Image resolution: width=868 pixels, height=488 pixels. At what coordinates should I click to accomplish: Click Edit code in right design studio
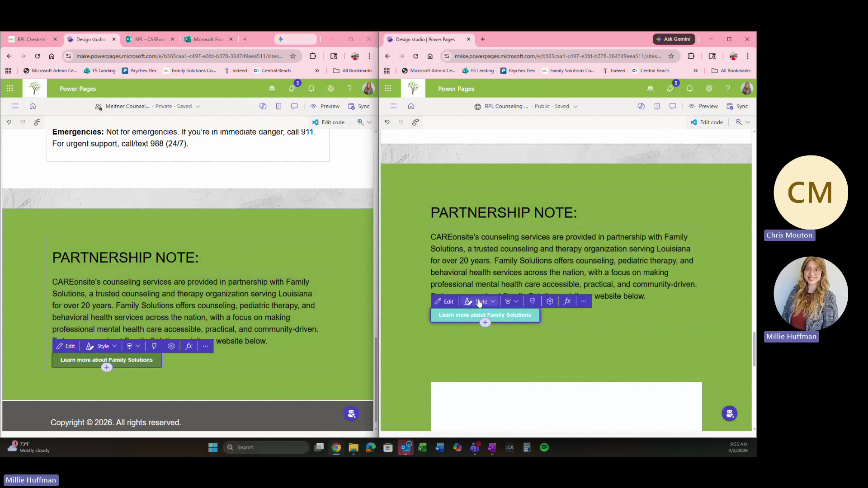[x=707, y=122]
